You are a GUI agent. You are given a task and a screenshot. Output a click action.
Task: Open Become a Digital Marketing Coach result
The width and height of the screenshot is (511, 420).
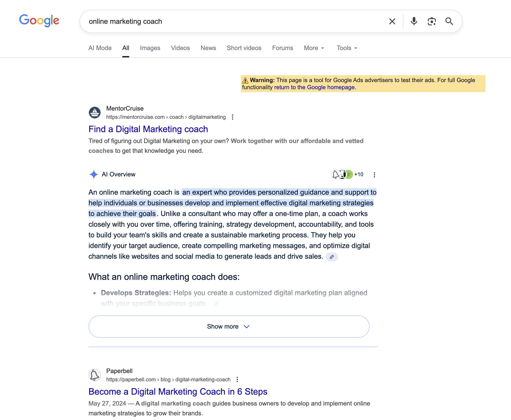[178, 392]
